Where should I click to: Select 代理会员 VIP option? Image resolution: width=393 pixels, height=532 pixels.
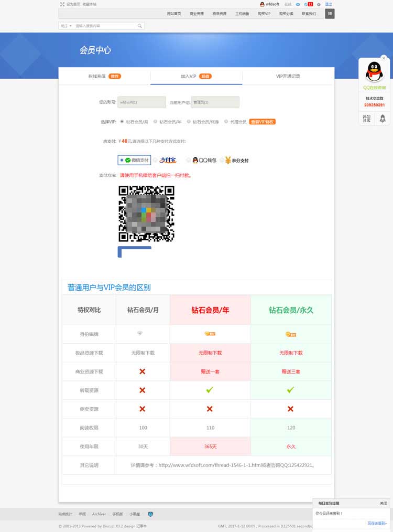pos(226,122)
